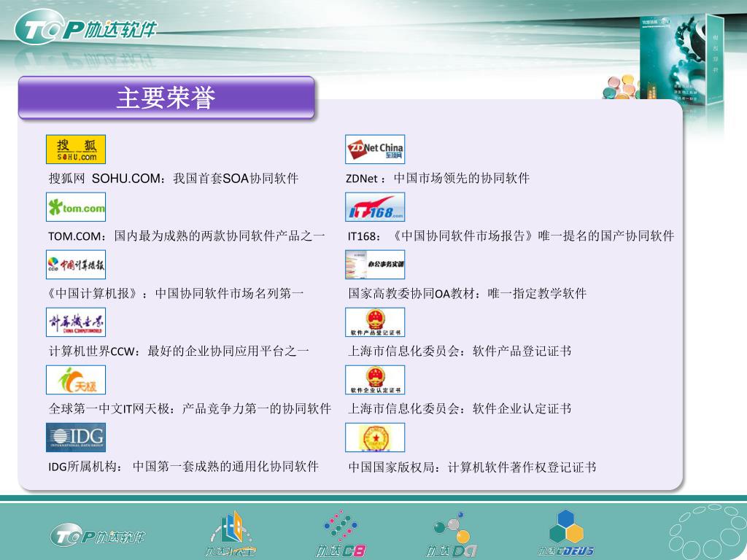
Task: Select the 协达 cDEUS hexagon icon
Action: 566,533
